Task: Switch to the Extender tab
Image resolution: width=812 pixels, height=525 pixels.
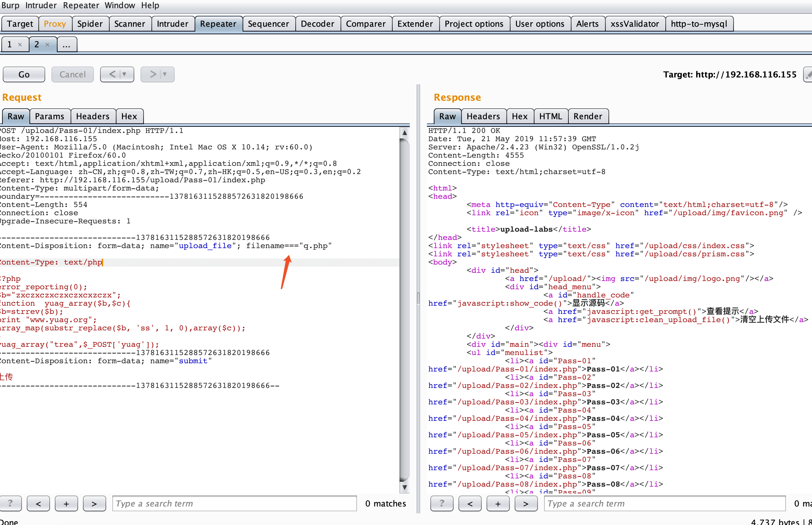Action: click(x=415, y=24)
